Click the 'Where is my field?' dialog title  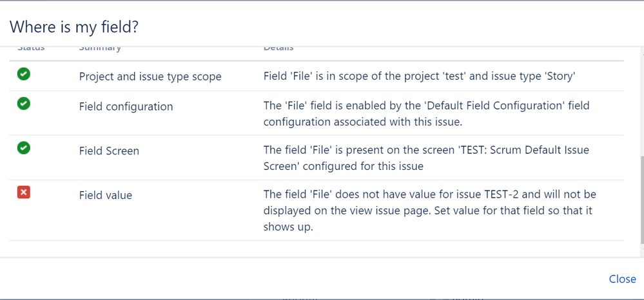point(74,27)
